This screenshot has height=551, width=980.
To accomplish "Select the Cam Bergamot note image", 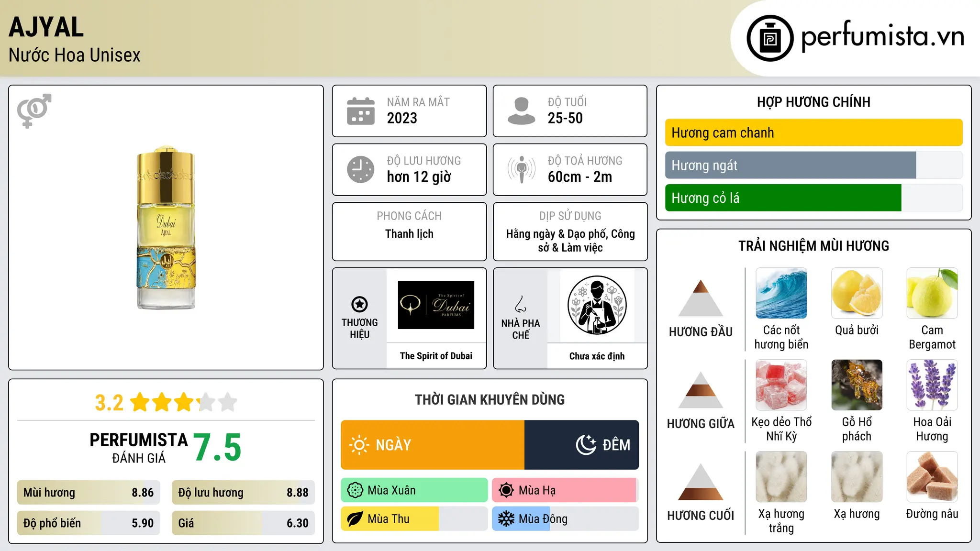I will click(x=932, y=293).
